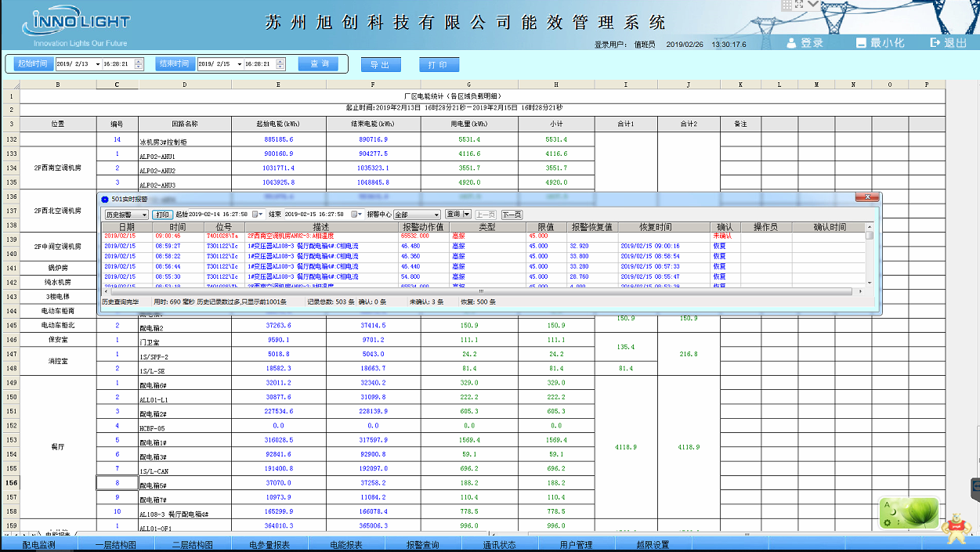Click the 退出 exit icon in header
Screen dimensions: 980x552
(935, 43)
